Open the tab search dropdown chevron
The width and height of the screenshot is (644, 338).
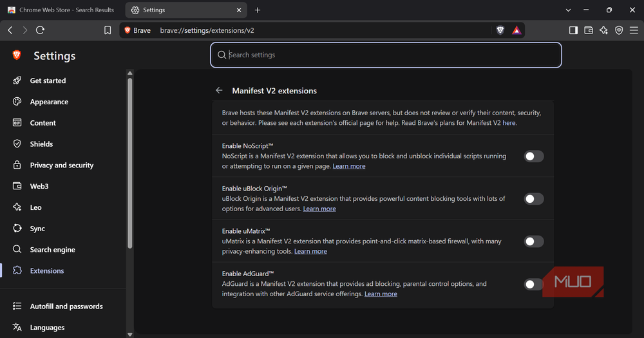pyautogui.click(x=569, y=10)
